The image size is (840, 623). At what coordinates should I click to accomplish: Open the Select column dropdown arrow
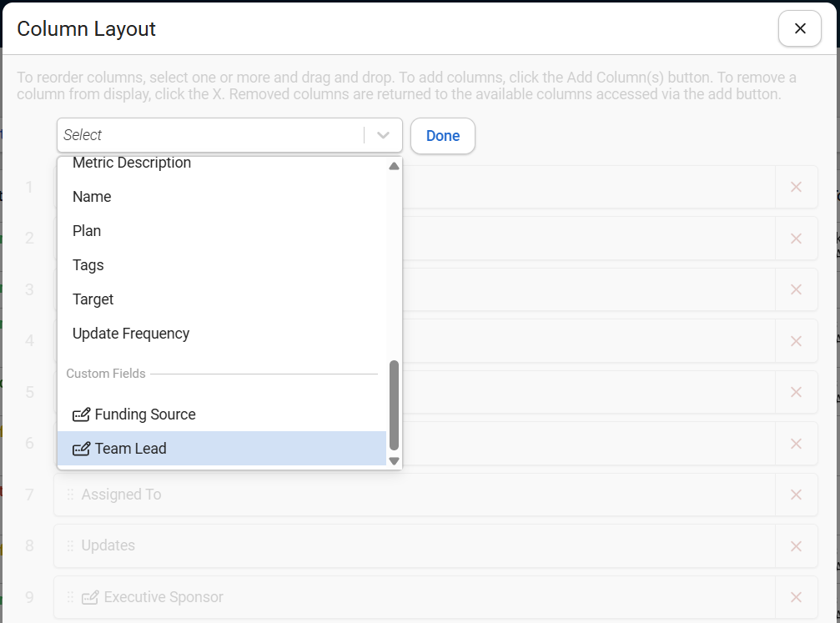tap(383, 135)
